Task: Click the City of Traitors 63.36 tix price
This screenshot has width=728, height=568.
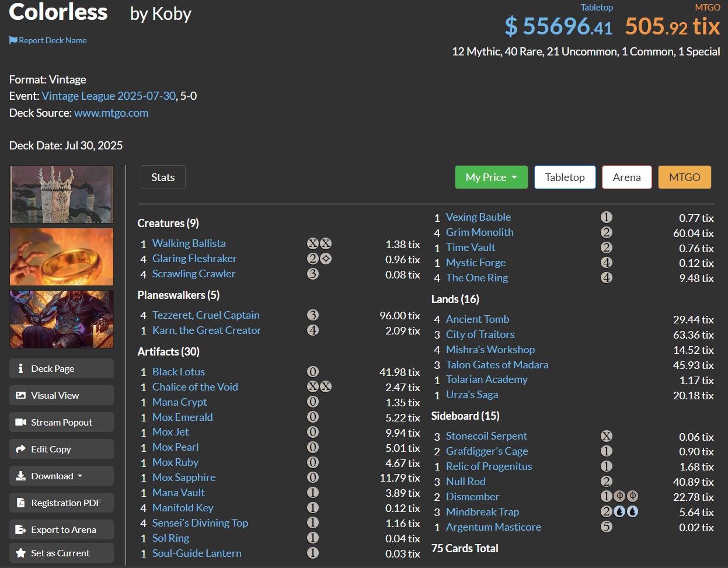Action: pos(694,335)
